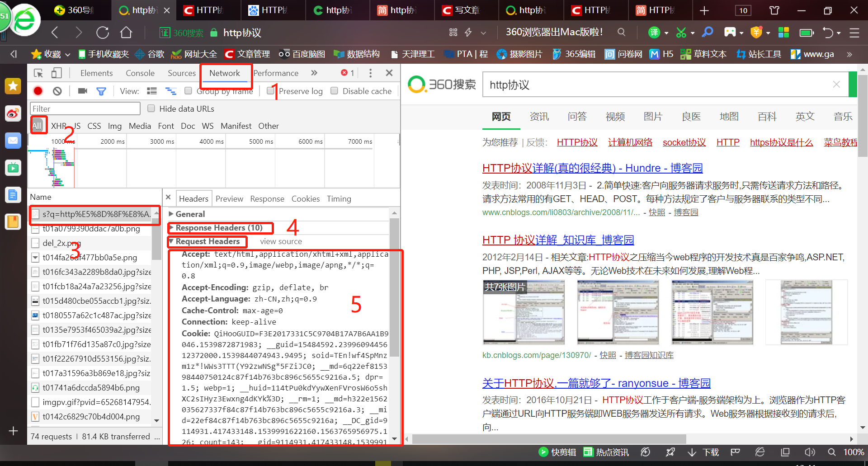The height and width of the screenshot is (466, 868).
Task: Click the mute sound icon in status bar
Action: (x=810, y=452)
